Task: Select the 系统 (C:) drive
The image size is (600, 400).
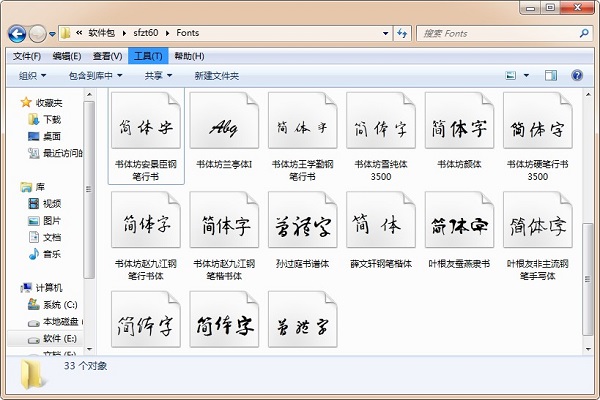Action: [x=58, y=304]
